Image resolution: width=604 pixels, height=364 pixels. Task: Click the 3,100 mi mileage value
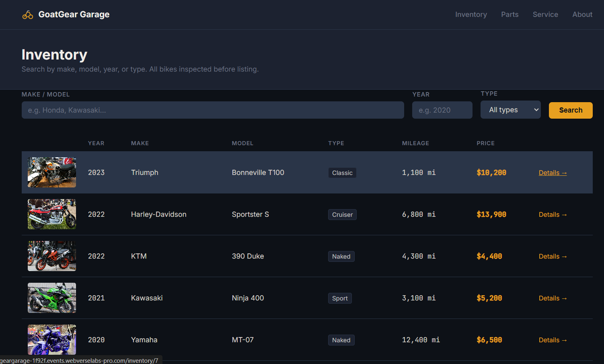click(419, 298)
